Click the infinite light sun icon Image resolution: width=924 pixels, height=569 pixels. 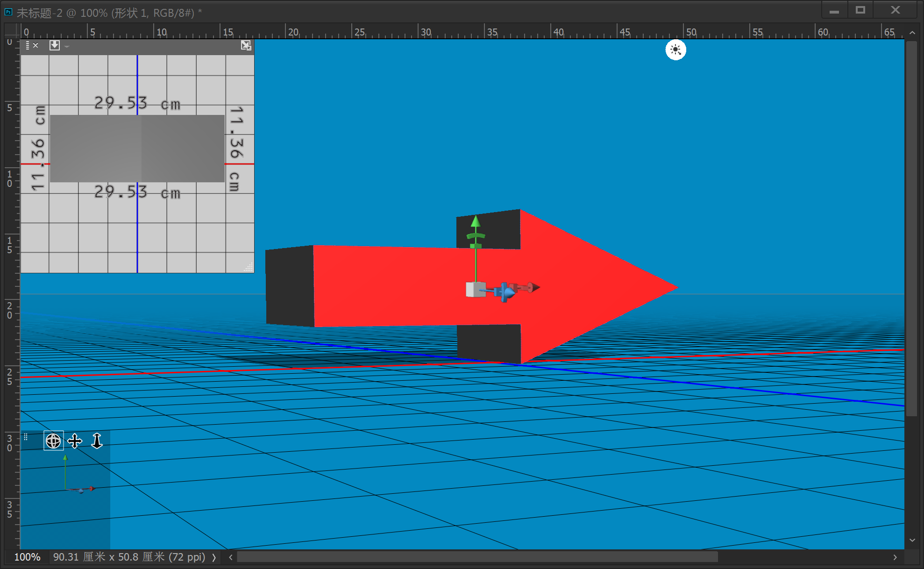[x=675, y=50]
